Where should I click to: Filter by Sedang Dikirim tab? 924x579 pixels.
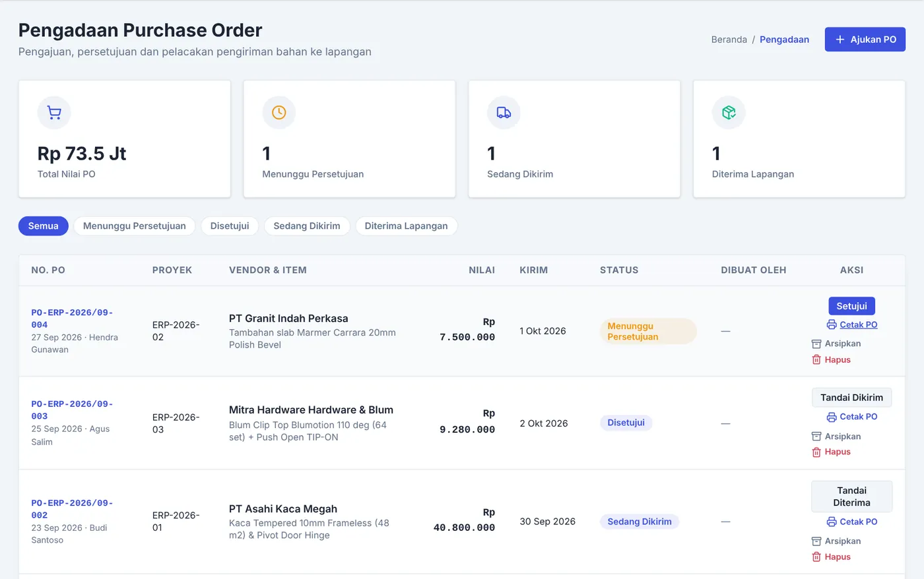[x=307, y=226]
